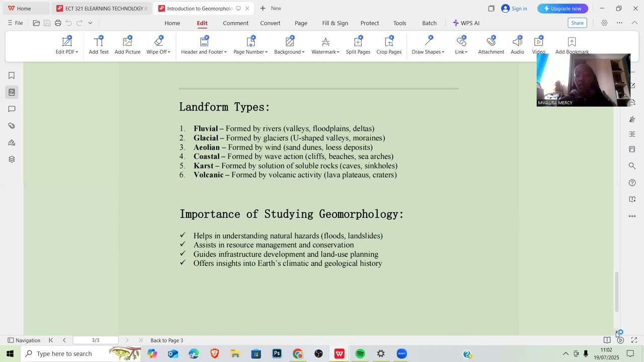Select the Crop Pages tool
This screenshot has height=362, width=644.
(389, 45)
